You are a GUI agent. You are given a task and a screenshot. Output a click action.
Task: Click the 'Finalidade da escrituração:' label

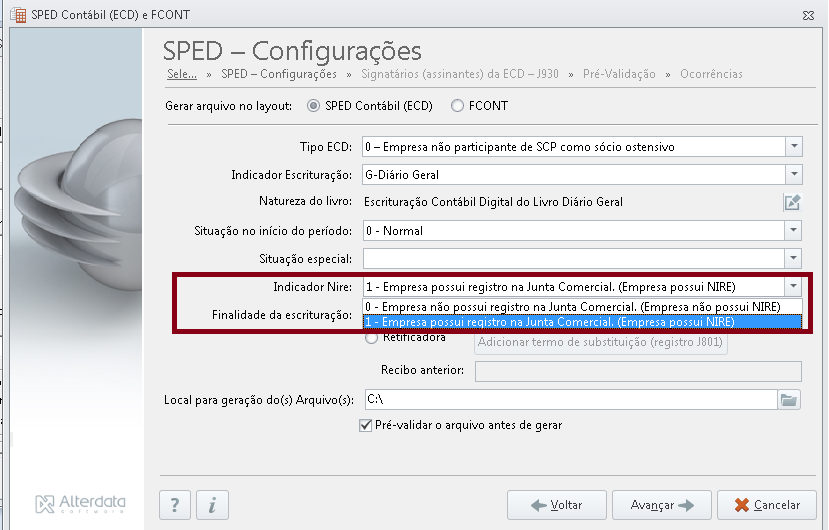282,315
